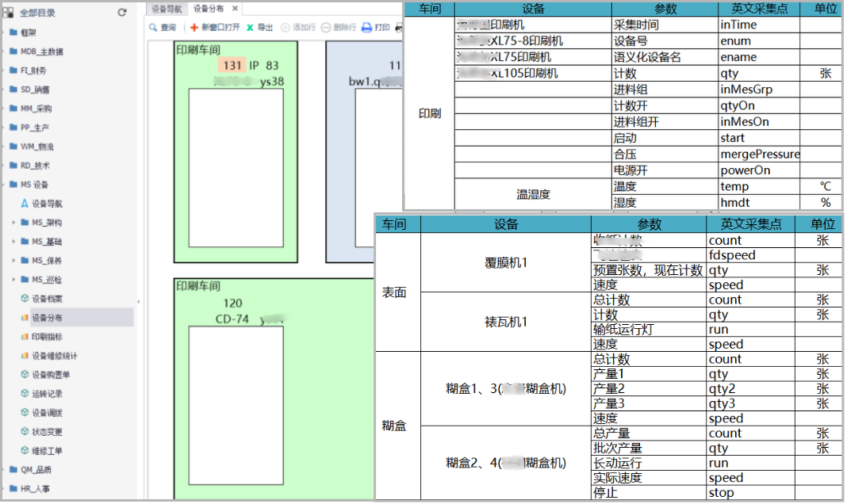Image resolution: width=847 pixels, height=504 pixels.
Task: Open the 设备维修统计 tree item
Action: pos(54,356)
